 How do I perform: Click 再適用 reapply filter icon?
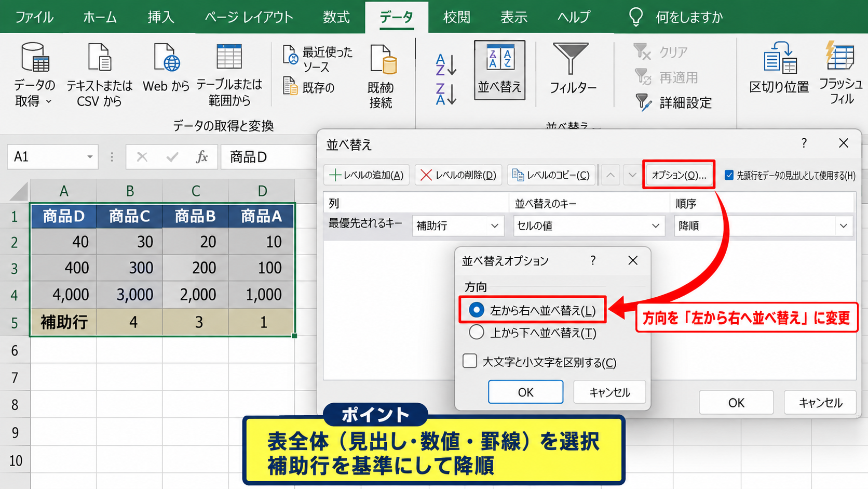point(643,77)
